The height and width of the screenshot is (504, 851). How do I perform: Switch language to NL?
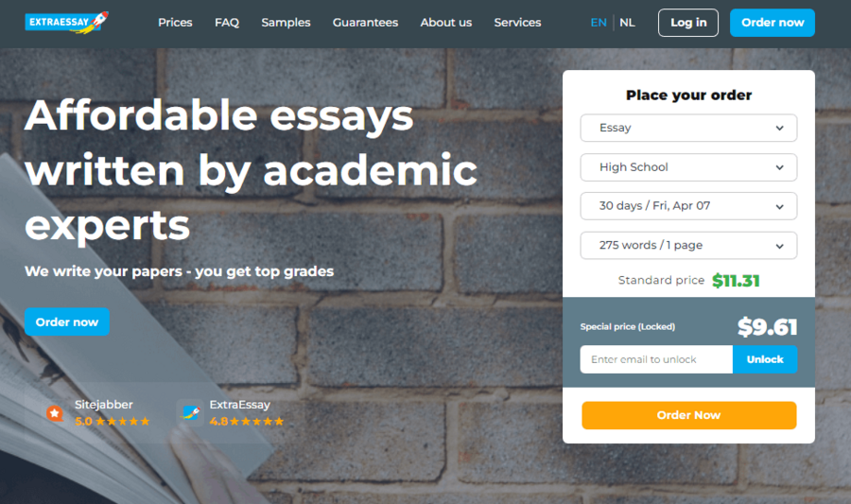(x=627, y=23)
